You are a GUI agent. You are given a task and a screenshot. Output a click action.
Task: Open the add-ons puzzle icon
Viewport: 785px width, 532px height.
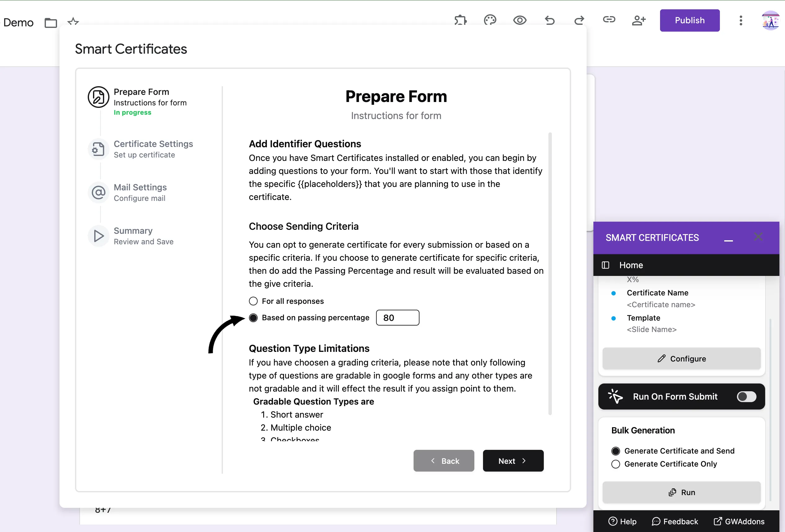point(460,20)
